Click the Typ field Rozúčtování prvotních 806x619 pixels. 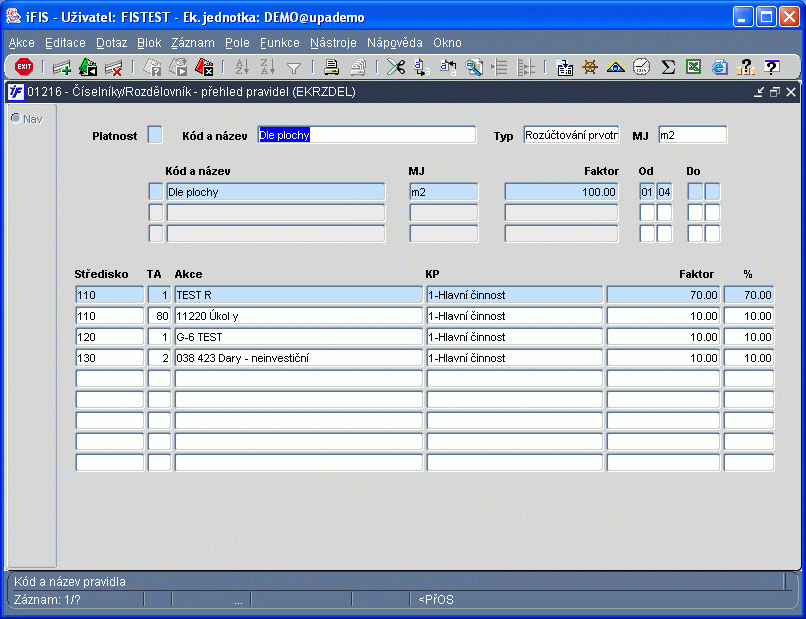coord(571,135)
